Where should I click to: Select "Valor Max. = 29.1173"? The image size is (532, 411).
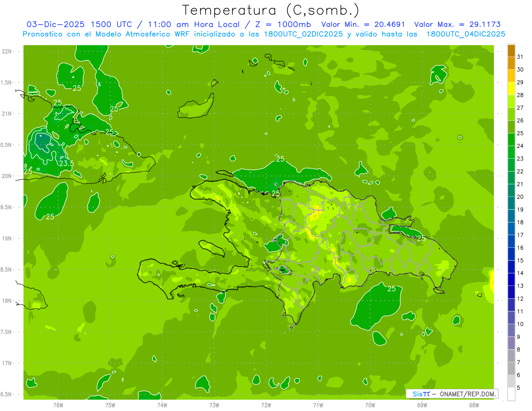(458, 24)
